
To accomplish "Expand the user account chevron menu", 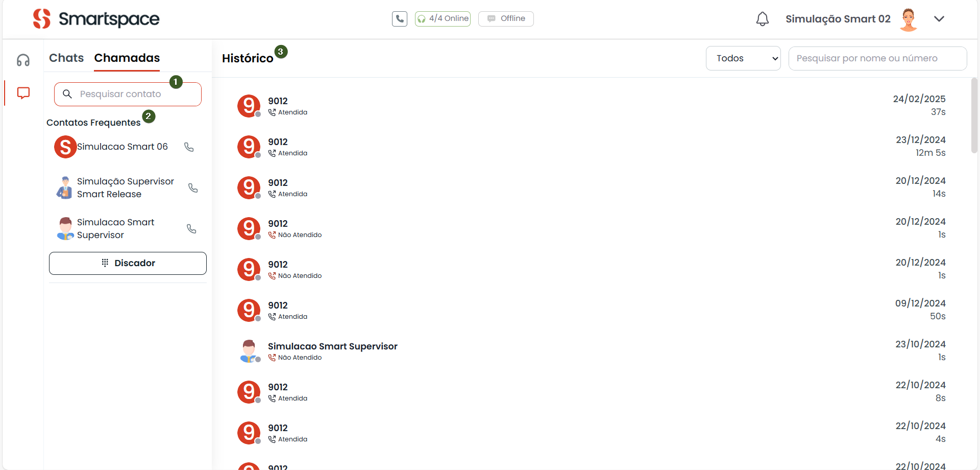I will 939,19.
